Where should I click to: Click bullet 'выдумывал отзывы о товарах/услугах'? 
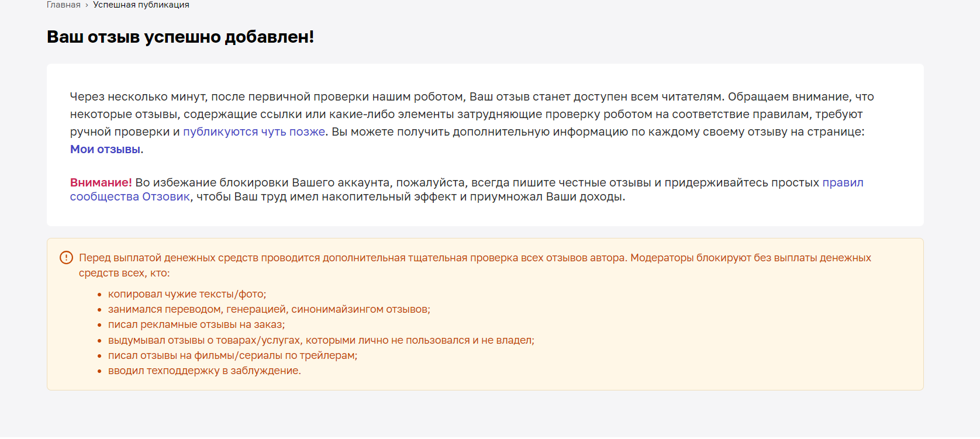tap(321, 340)
